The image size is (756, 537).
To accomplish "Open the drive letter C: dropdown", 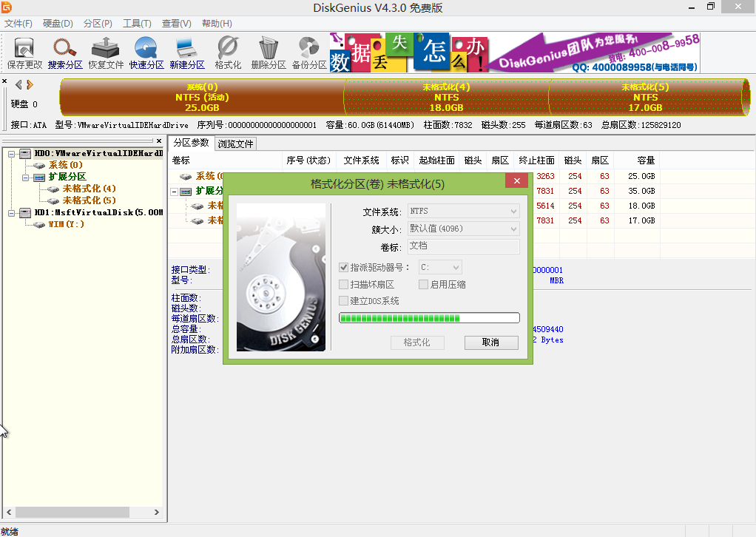I will (x=439, y=267).
